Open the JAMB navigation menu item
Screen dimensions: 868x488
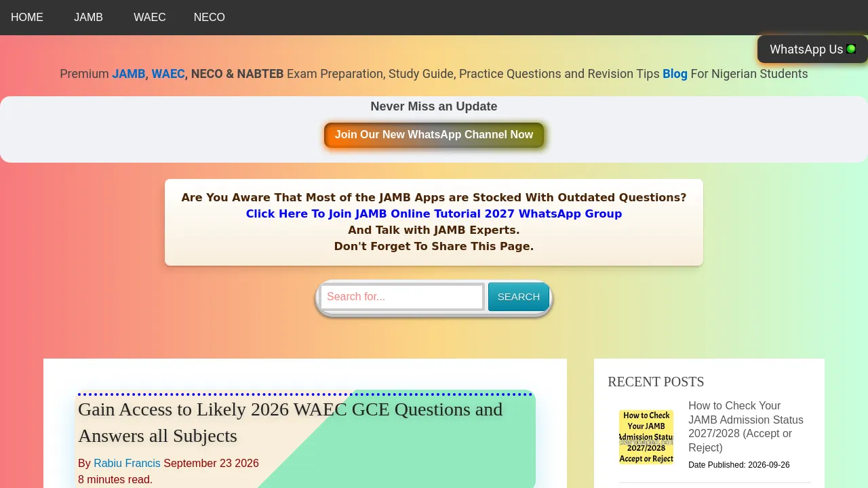pyautogui.click(x=88, y=18)
